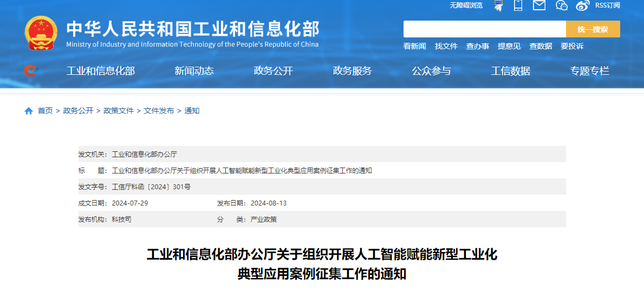Image resolution: width=644 pixels, height=302 pixels.
Task: Click the 统一搜索 search button
Action: tap(593, 29)
